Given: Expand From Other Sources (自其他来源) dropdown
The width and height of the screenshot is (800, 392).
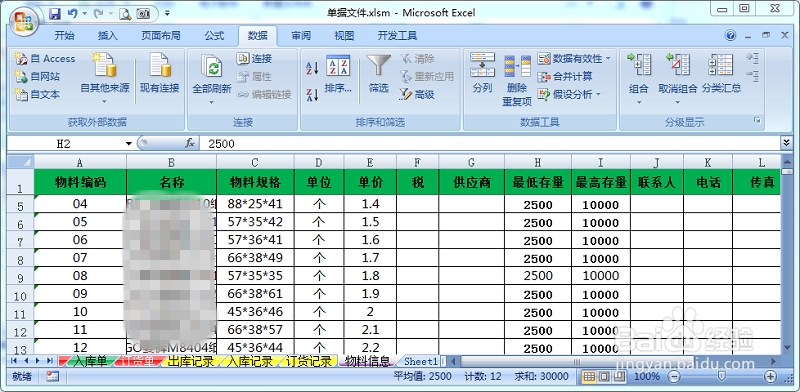Looking at the screenshot, I should coord(105,102).
